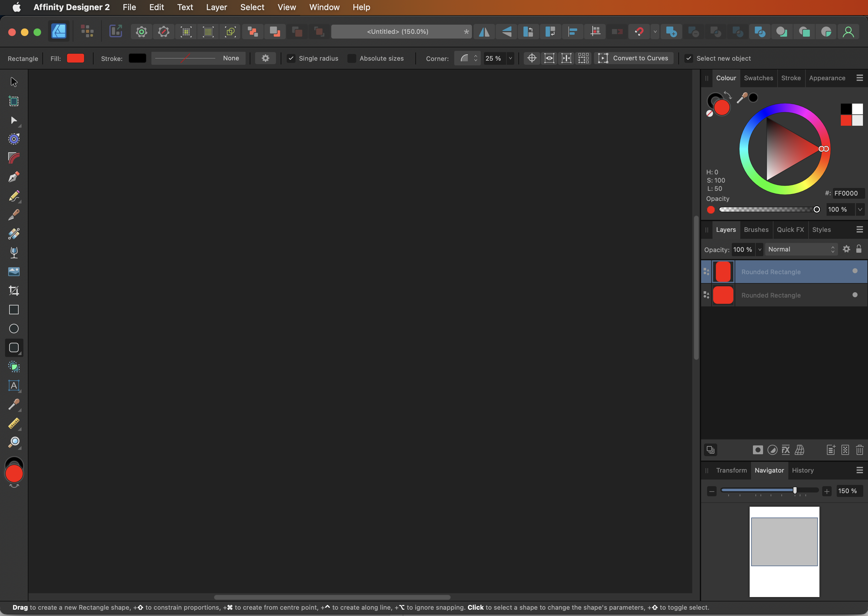Viewport: 868px width, 616px height.
Task: Select the Colour Picker eyedropper tool
Action: [14, 404]
